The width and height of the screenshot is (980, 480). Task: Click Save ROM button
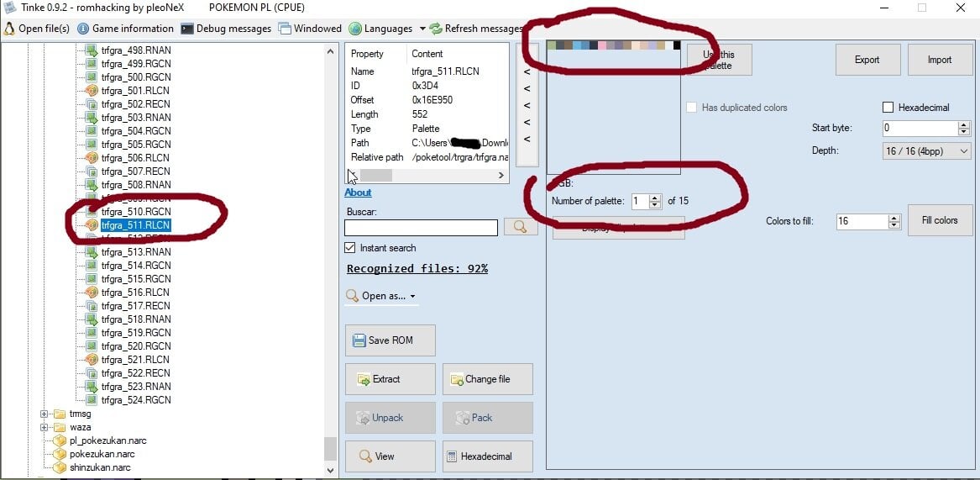(x=390, y=340)
